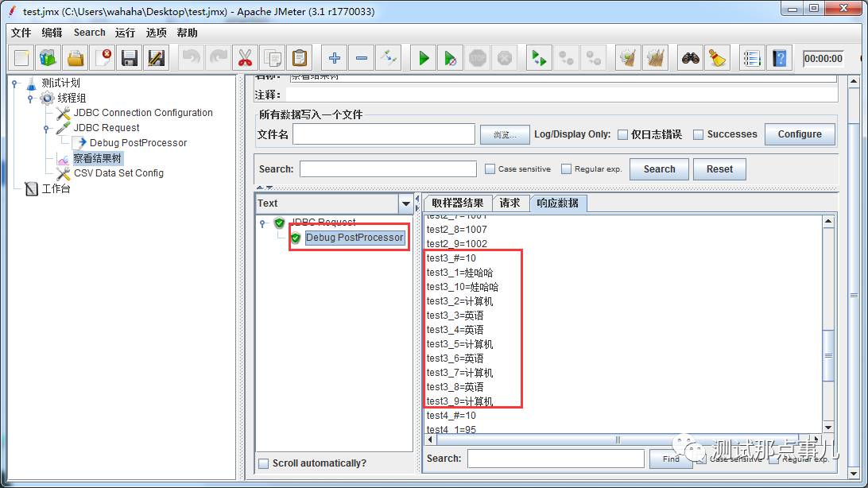Viewport: 868px width, 488px height.
Task: Open the Text renderer dropdown
Action: click(405, 203)
